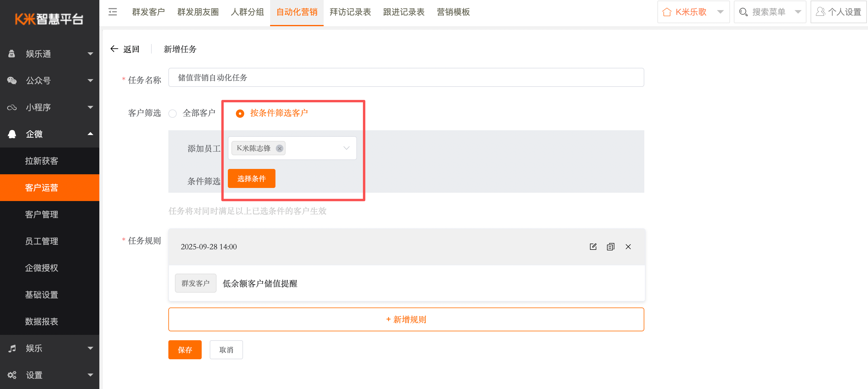868x389 pixels.
Task: Click the user icon for 个人设置
Action: click(820, 12)
